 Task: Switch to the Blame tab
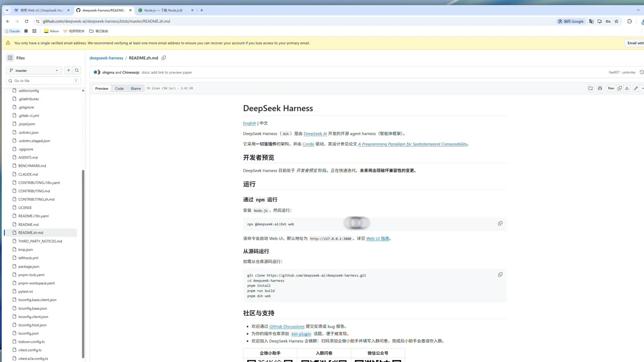(136, 88)
